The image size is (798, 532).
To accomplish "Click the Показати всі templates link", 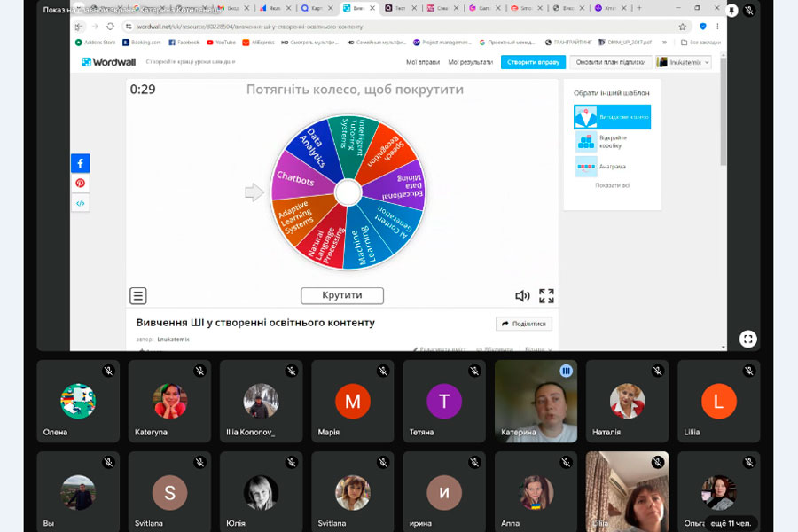I will pos(612,185).
